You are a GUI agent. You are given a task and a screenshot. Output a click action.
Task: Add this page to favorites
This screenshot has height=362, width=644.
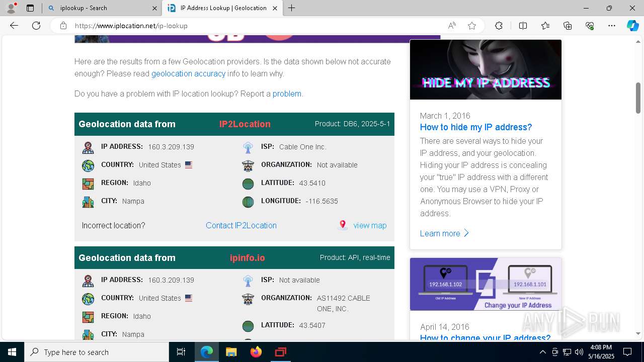point(471,26)
